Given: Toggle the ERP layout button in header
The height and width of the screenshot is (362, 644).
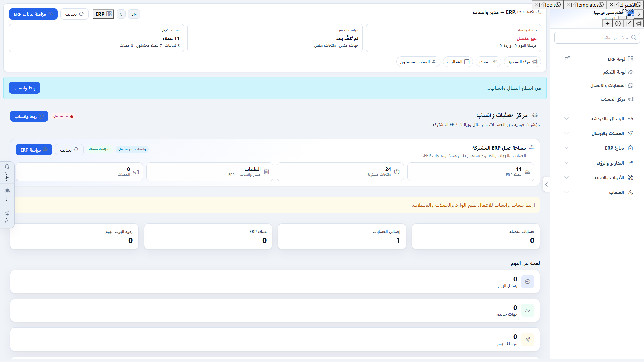Looking at the screenshot, I should pyautogui.click(x=103, y=14).
